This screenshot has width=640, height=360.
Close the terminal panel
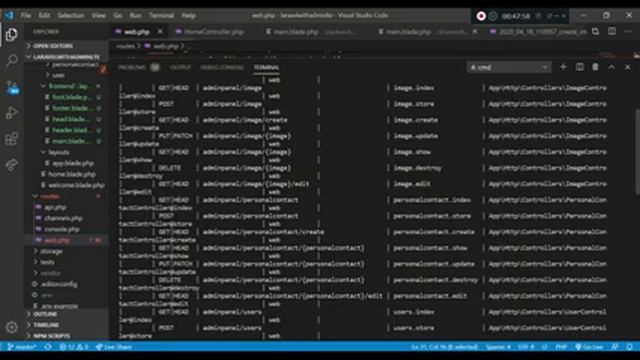(627, 67)
